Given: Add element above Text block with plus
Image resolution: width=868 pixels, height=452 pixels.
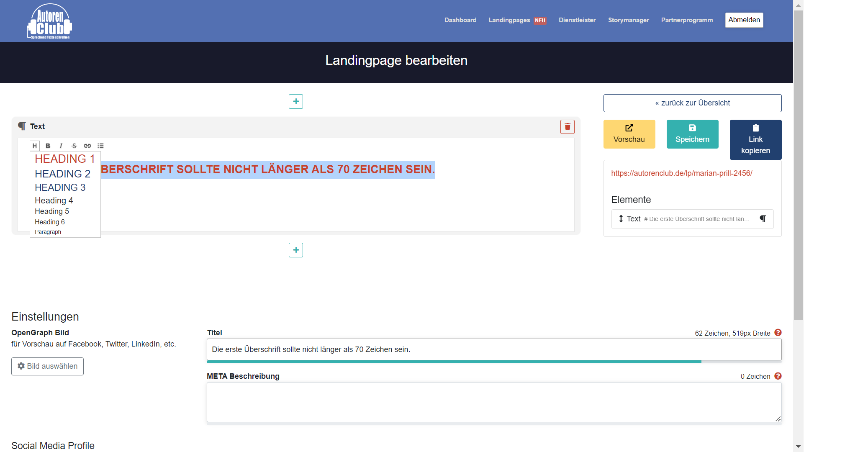Looking at the screenshot, I should point(295,101).
